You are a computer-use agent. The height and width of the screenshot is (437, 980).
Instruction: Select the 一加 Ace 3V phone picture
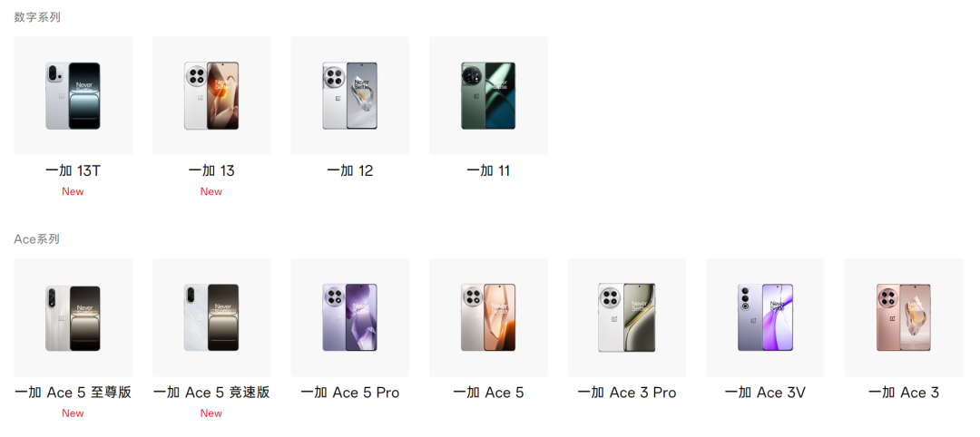[765, 317]
